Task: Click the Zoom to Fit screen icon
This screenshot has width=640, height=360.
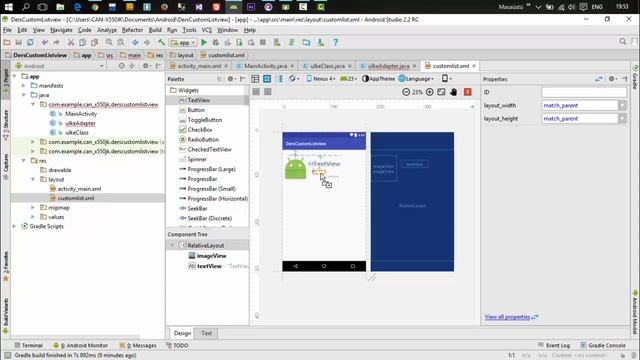Action: tap(441, 92)
